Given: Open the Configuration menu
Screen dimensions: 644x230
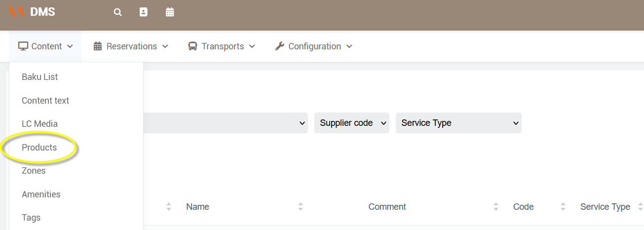Looking at the screenshot, I should tap(314, 46).
